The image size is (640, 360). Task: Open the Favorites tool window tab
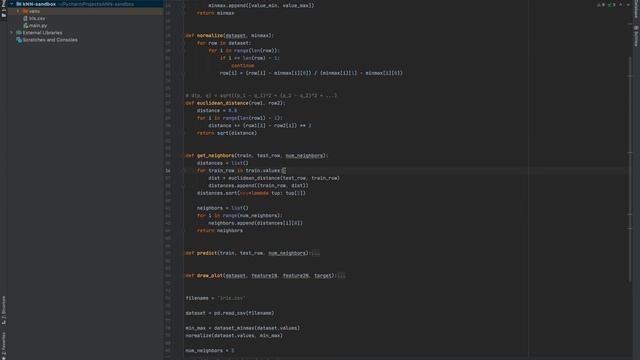click(4, 346)
